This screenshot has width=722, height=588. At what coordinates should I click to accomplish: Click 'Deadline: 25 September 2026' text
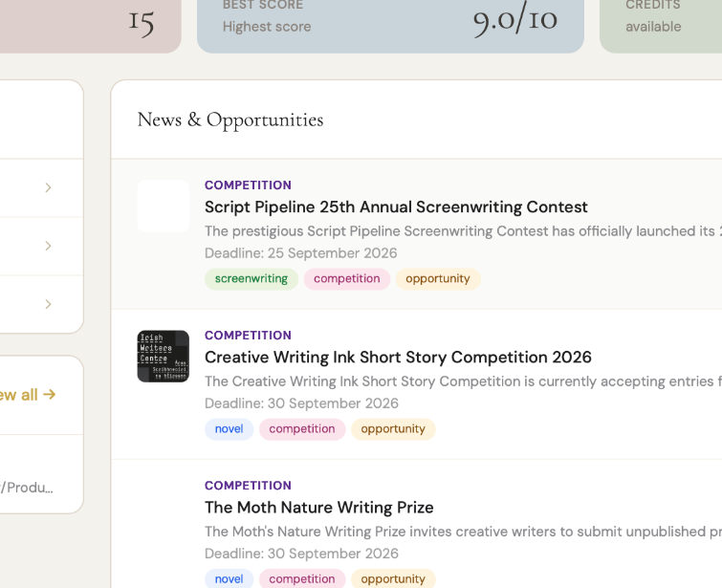[300, 253]
